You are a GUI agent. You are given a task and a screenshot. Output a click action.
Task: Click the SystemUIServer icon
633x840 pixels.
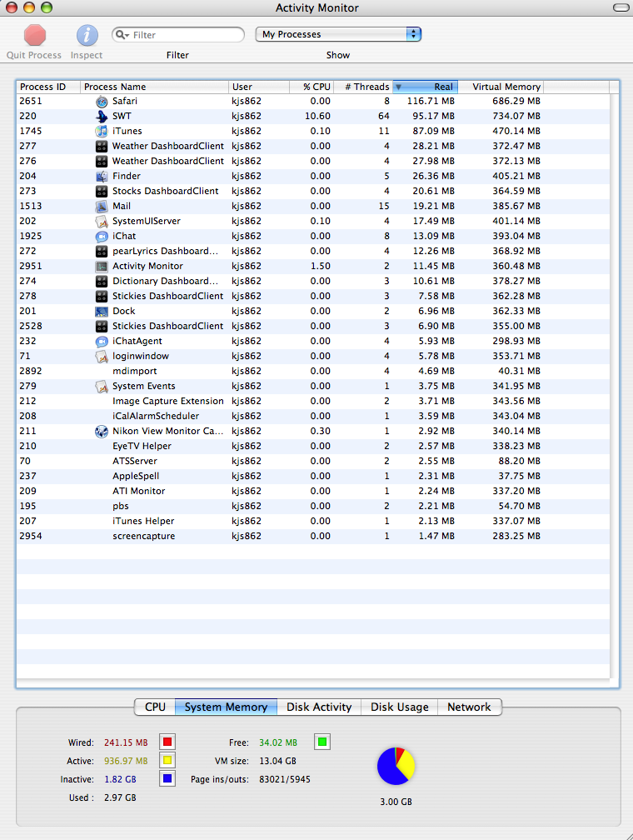102,222
